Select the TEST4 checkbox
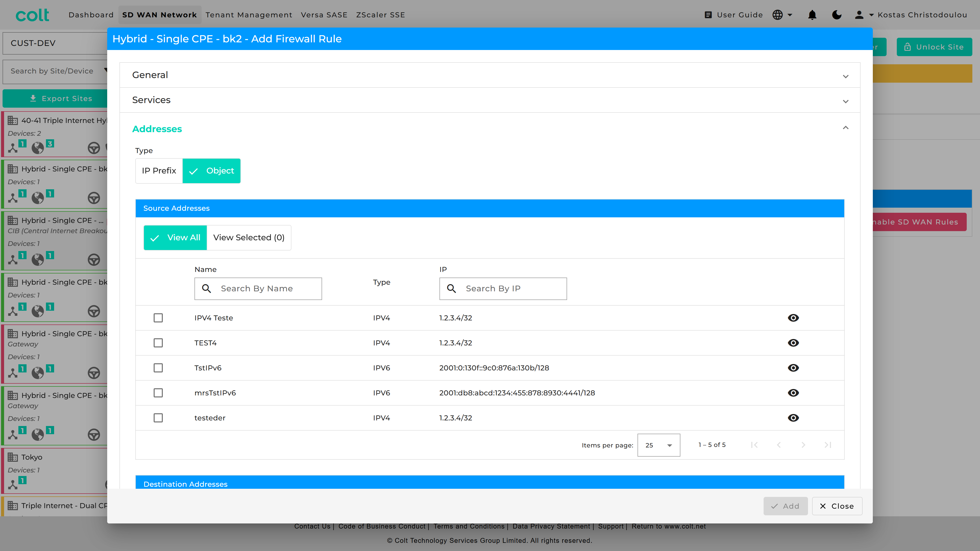 pos(158,343)
